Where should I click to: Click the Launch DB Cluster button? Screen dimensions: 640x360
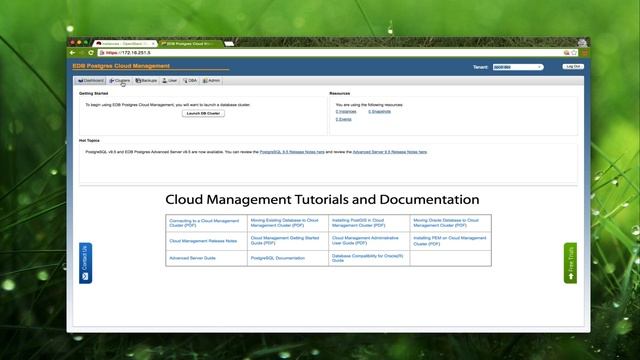coord(203,113)
